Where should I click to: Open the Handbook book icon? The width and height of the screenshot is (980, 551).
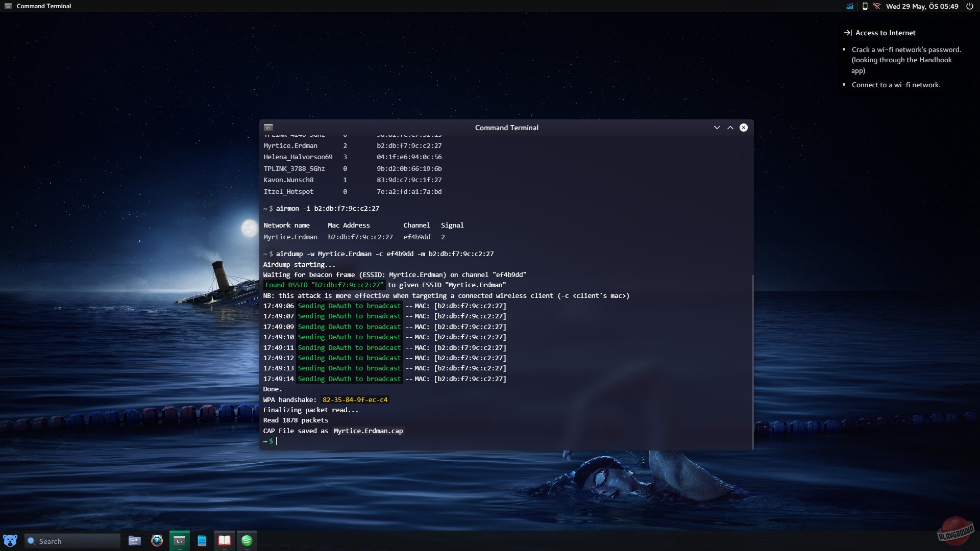224,541
